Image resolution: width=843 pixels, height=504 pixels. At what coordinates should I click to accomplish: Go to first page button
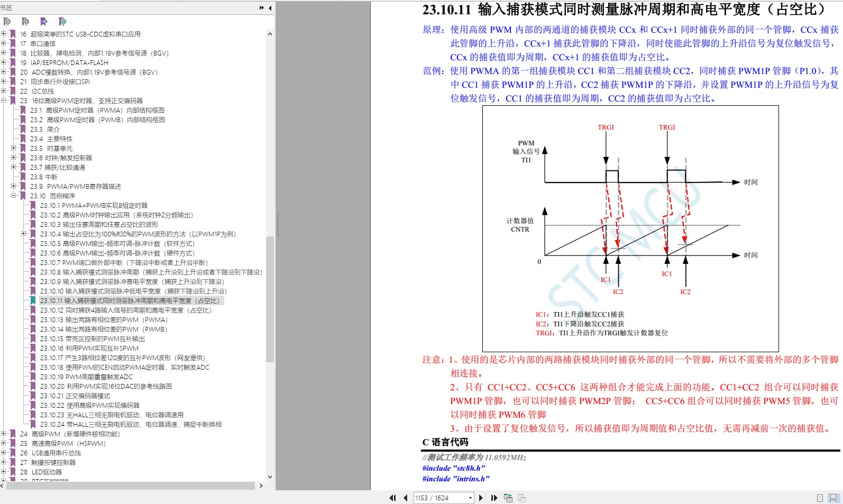(392, 498)
